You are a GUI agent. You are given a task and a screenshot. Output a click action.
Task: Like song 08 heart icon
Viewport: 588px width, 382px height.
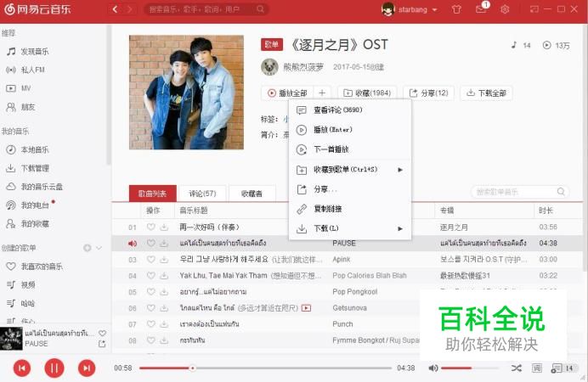150,340
